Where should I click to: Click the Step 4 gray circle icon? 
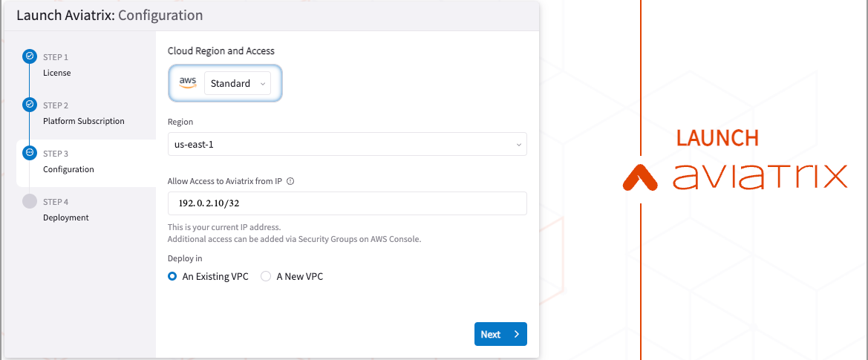(30, 201)
